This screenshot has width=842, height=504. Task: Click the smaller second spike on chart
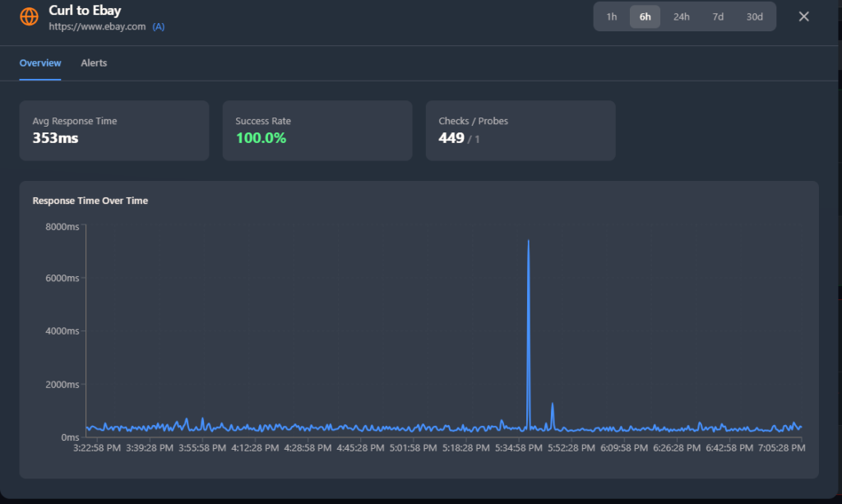point(552,404)
